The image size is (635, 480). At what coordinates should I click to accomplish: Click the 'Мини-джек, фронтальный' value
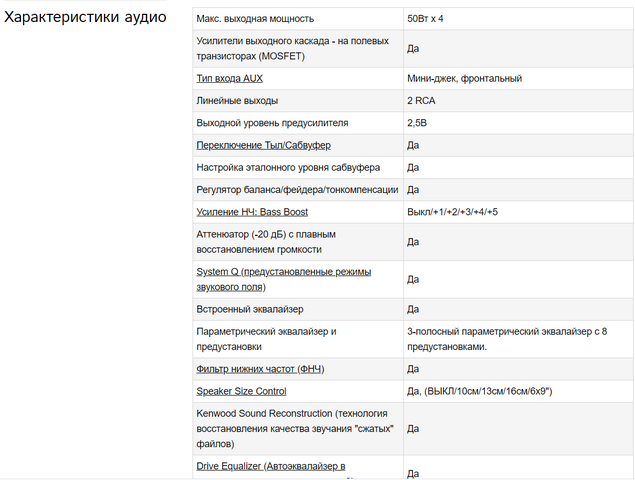[465, 79]
